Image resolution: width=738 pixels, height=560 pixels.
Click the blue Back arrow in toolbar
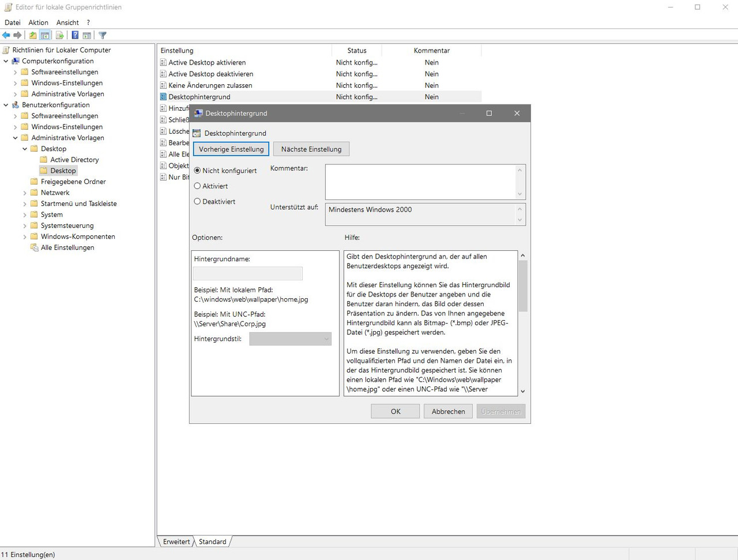(x=6, y=35)
